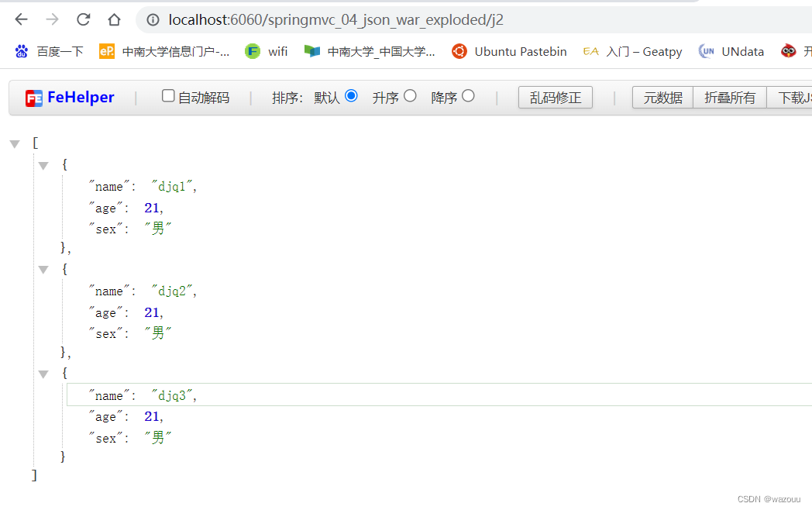Viewport: 812px width, 510px height.
Task: Select the 默认 sort radio button
Action: pyautogui.click(x=351, y=96)
